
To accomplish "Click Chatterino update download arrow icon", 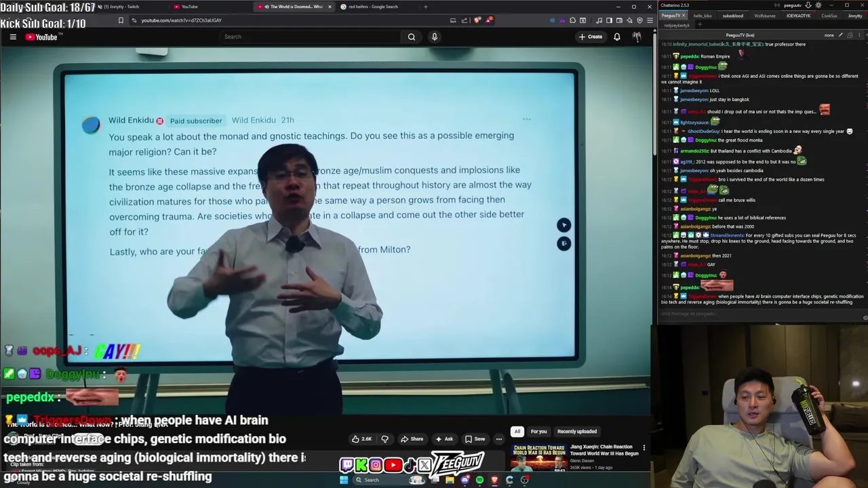I will click(808, 5).
